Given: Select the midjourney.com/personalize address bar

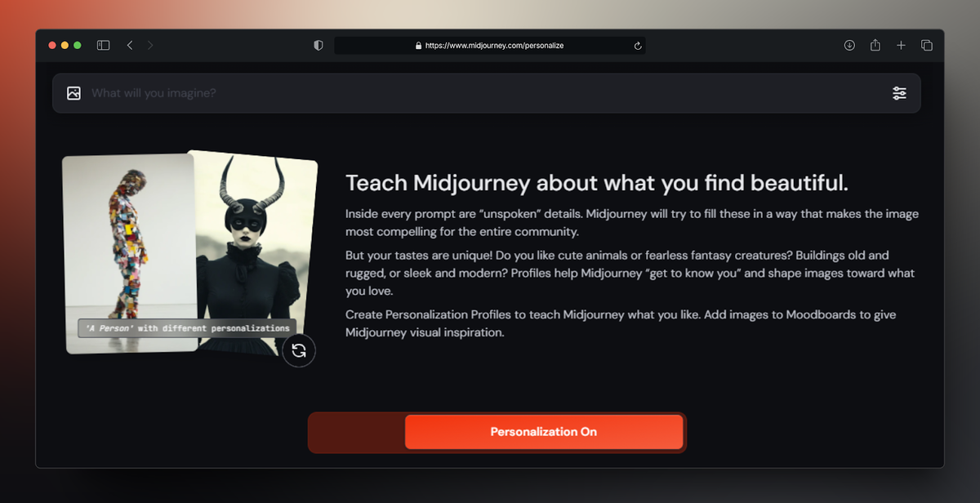Looking at the screenshot, I should point(490,46).
